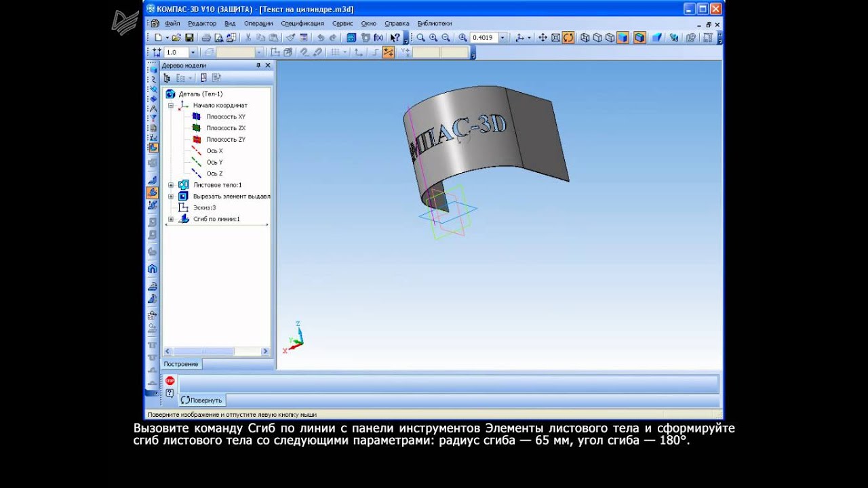Click the Zoom in magnifier icon
868x488 pixels.
tap(433, 38)
